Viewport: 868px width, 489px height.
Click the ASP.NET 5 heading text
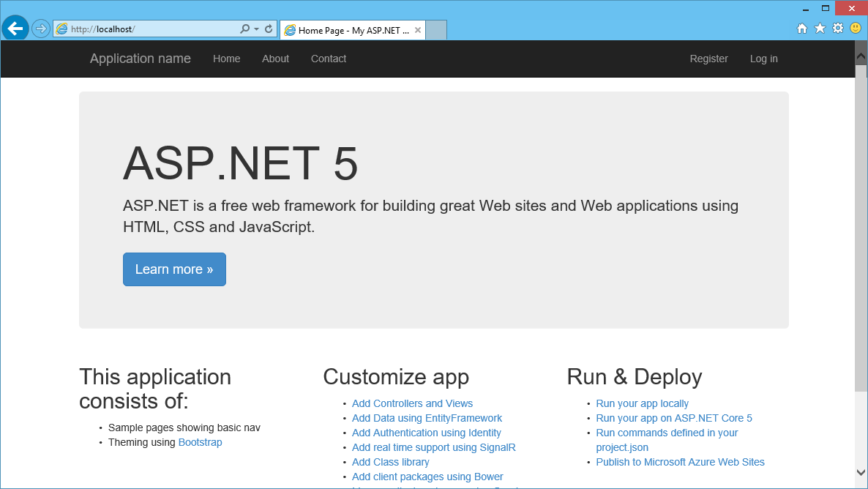(x=240, y=163)
